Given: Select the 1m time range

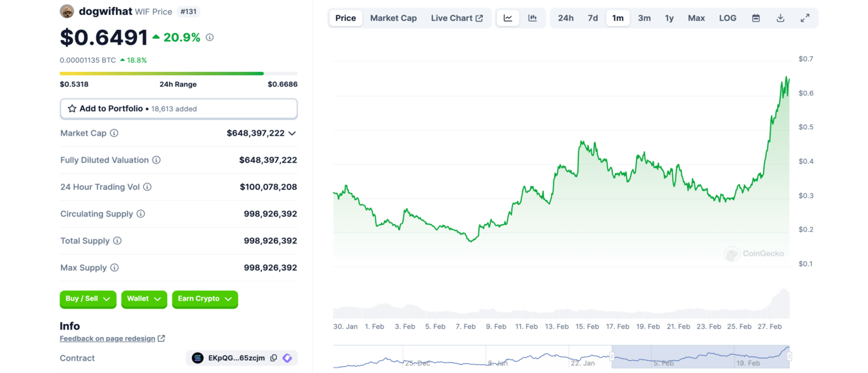Looking at the screenshot, I should [x=618, y=18].
